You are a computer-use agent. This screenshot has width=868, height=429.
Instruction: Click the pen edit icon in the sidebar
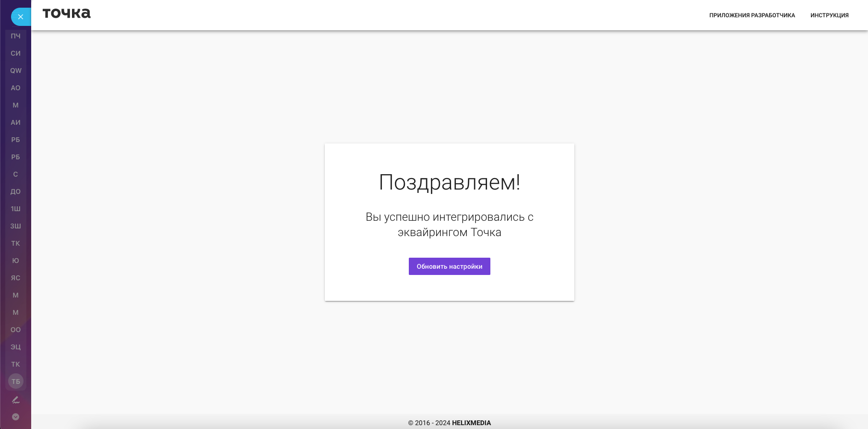[16, 400]
